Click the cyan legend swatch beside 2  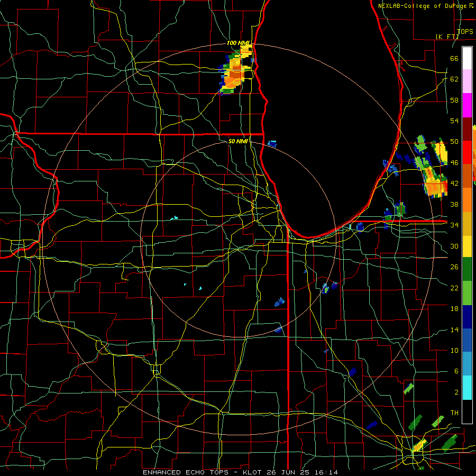coord(467,388)
